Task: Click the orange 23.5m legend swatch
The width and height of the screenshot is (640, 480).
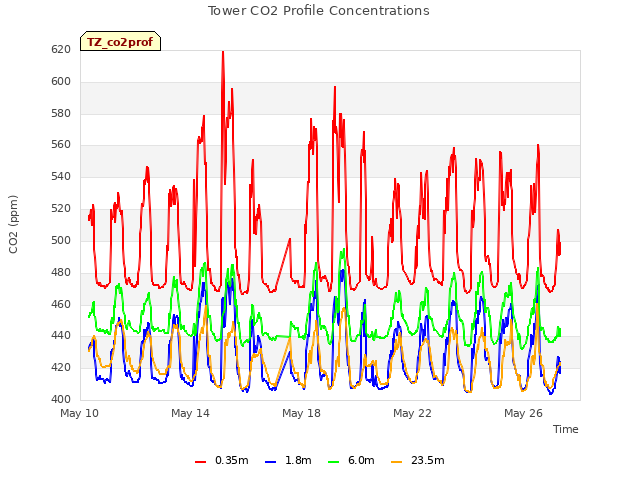Action: tap(397, 462)
